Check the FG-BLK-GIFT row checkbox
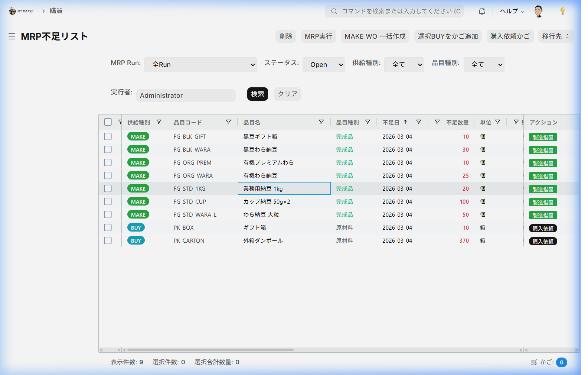The height and width of the screenshot is (375, 588). coord(108,136)
